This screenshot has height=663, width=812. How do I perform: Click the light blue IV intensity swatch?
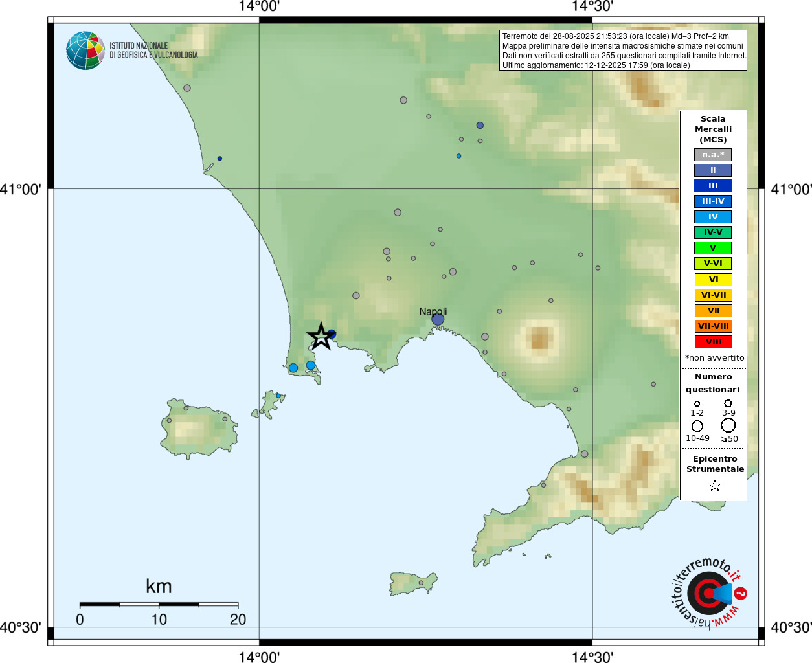(713, 217)
